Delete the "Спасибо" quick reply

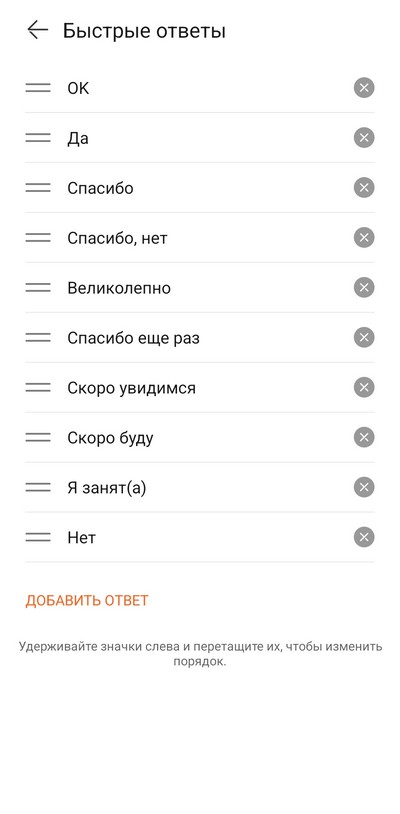tap(364, 187)
